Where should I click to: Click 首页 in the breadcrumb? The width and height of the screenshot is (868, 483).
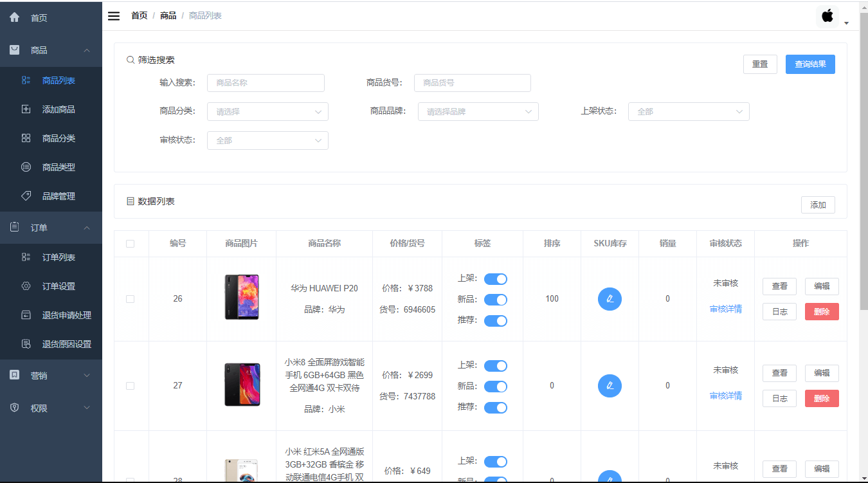tap(140, 15)
